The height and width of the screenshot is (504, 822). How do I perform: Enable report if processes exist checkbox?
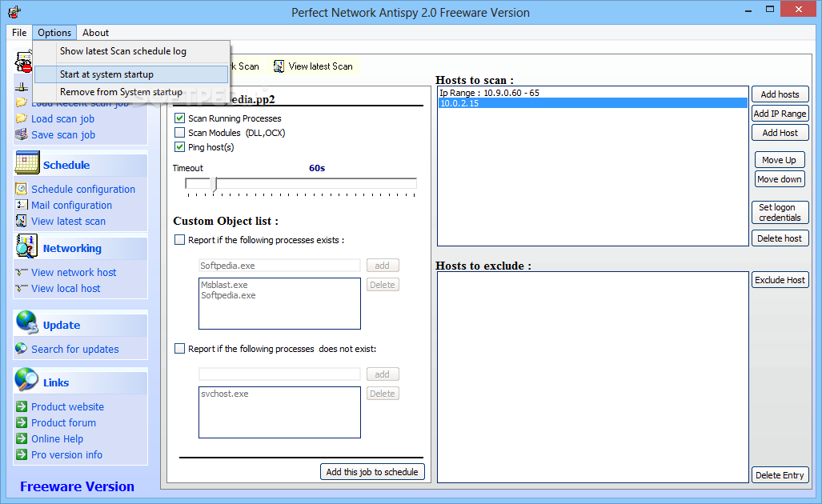(180, 240)
